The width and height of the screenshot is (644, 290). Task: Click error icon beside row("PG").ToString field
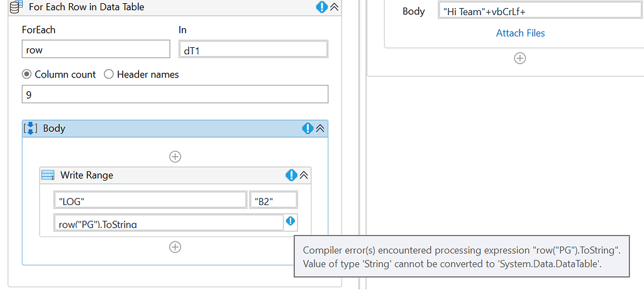pos(291,221)
